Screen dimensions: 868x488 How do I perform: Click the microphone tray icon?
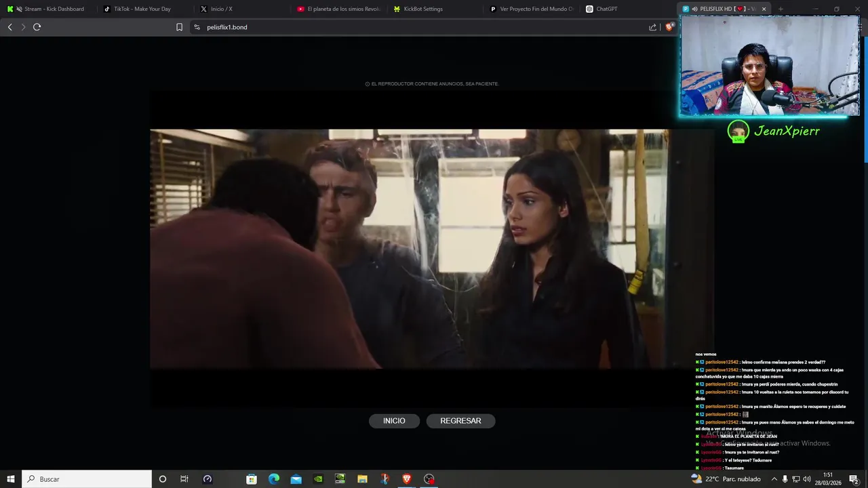pos(785,479)
